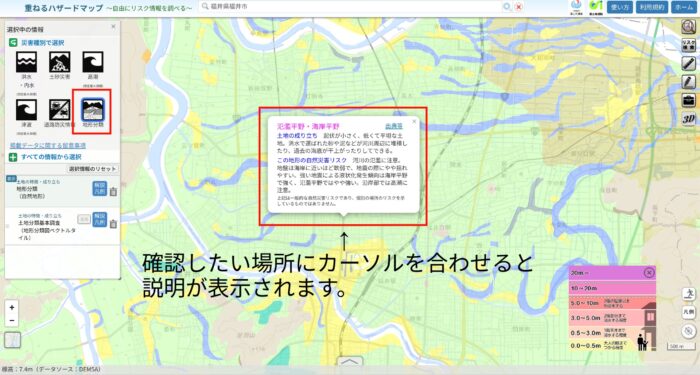Select the 津波 tsunami hazard icon
Image resolution: width=700 pixels, height=375 pixels.
point(26,110)
